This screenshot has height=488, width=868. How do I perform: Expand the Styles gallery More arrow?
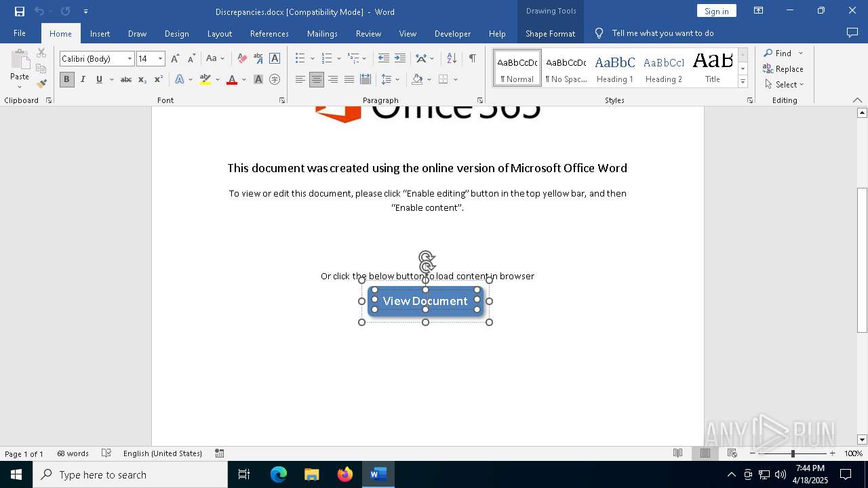pos(743,82)
